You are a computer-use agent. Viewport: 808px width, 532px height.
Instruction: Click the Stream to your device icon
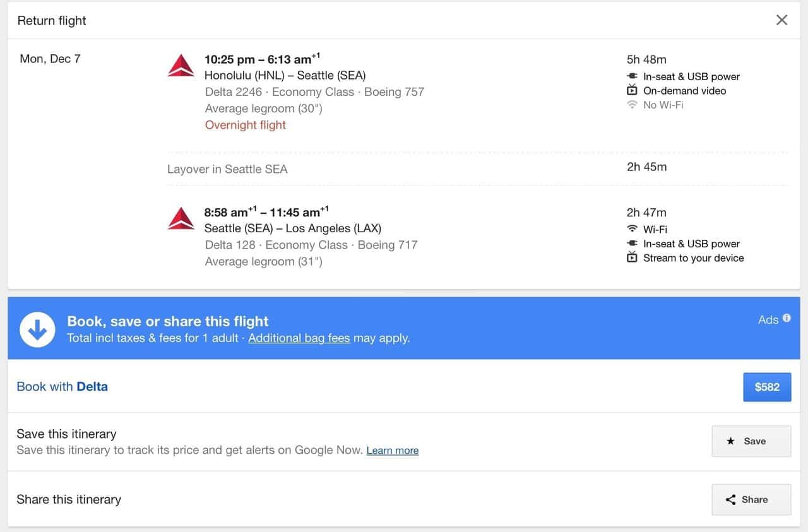click(633, 257)
